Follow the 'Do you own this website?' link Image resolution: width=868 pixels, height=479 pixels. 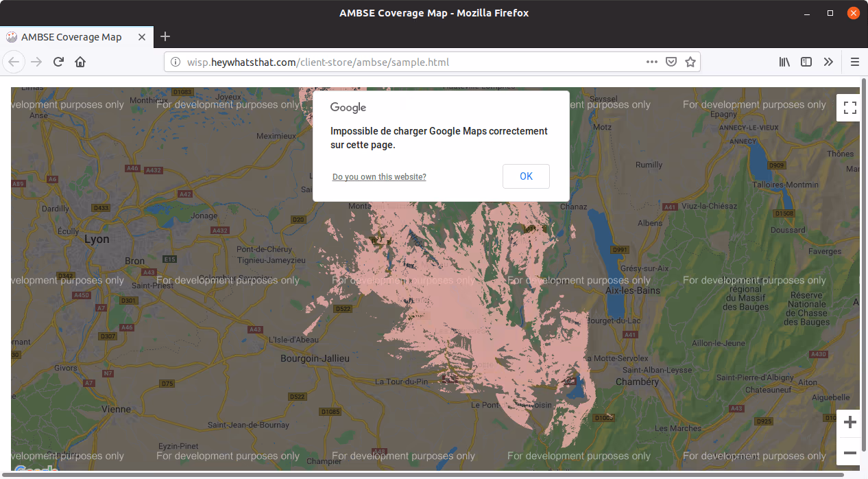tap(379, 177)
